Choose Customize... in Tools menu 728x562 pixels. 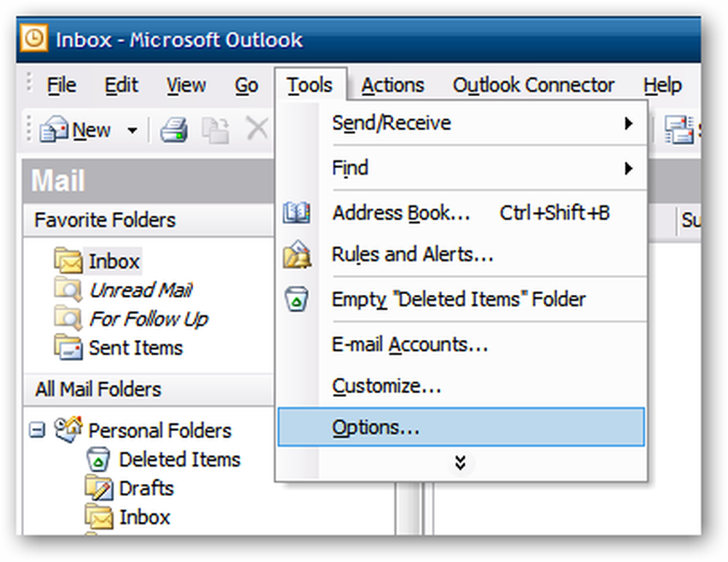[x=461, y=386]
